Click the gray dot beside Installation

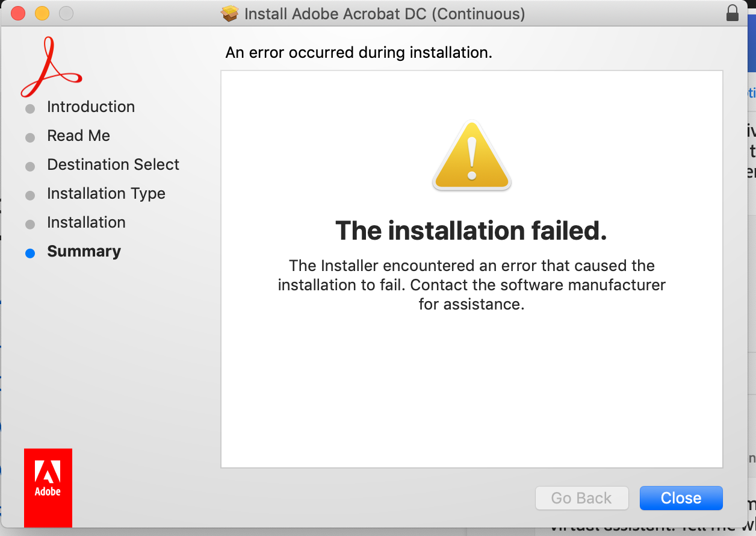tap(30, 224)
